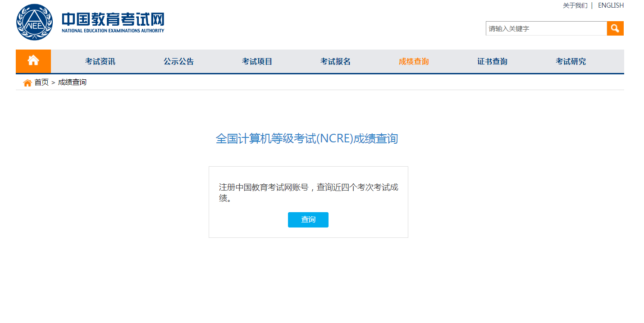This screenshot has width=644, height=323.
Task: Select the orange home icon in navigation
Action: click(33, 61)
